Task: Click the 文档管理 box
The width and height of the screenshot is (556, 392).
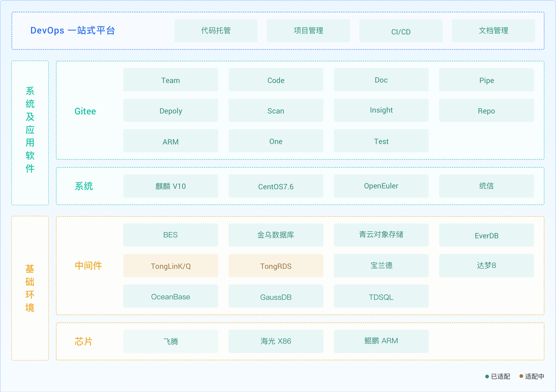Action: click(493, 31)
